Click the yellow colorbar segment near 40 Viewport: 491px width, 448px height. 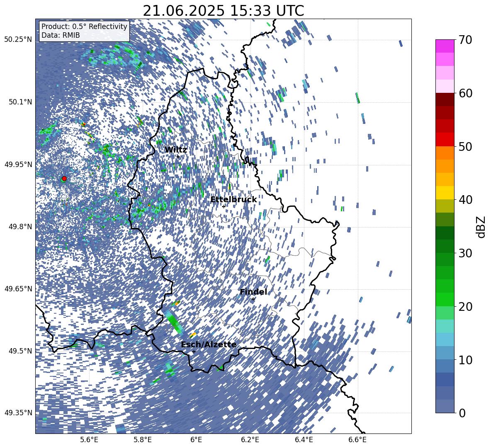445,192
